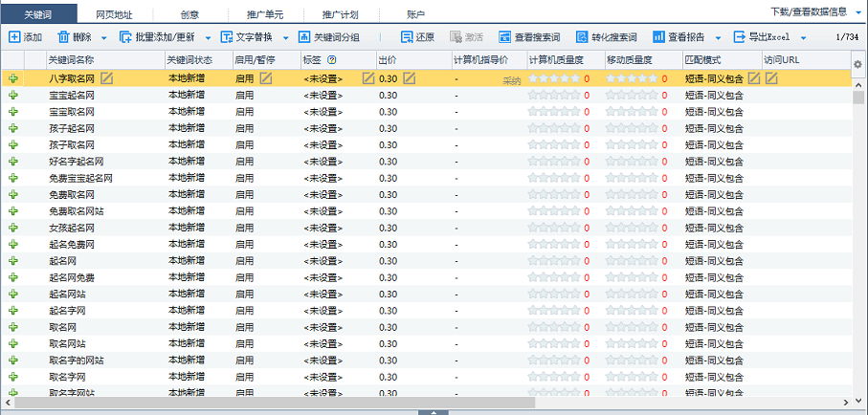The width and height of the screenshot is (868, 415).
Task: Click green plus icon for 八字取名网 row
Action: [13, 78]
